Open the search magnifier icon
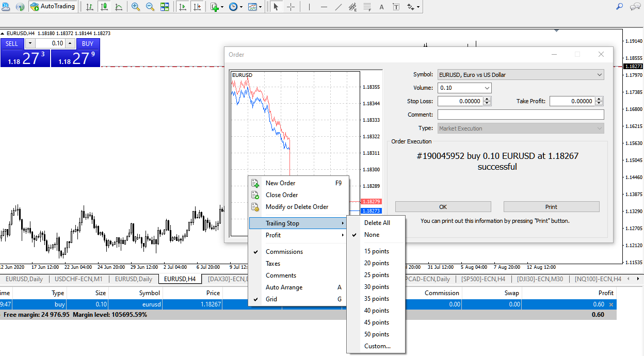The image size is (644, 356). [x=620, y=7]
